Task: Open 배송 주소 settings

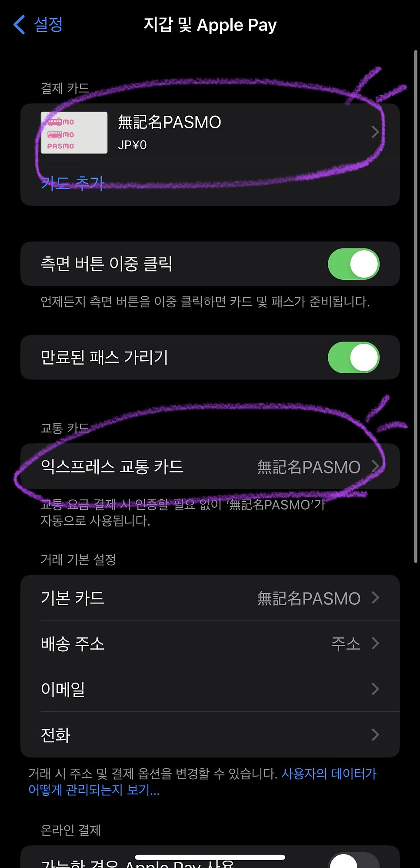Action: 210,643
